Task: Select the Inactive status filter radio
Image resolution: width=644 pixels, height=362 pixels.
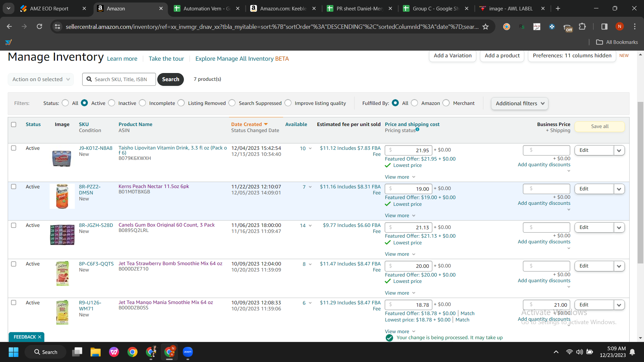Action: pos(112,103)
